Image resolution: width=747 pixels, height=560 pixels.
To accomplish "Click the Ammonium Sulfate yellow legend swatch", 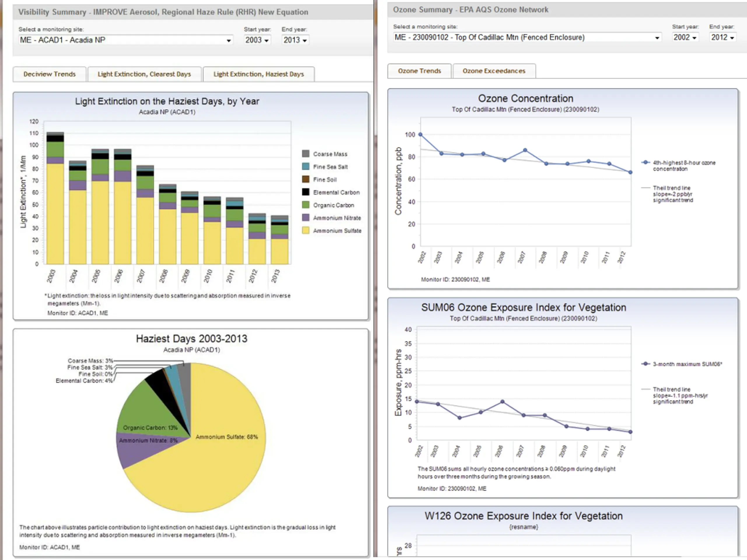I will click(x=306, y=230).
